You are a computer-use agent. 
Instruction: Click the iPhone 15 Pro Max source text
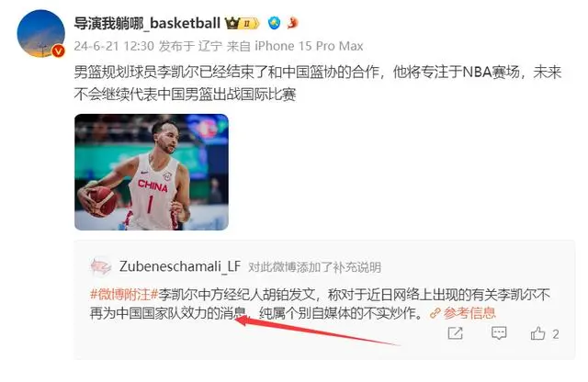click(x=309, y=46)
